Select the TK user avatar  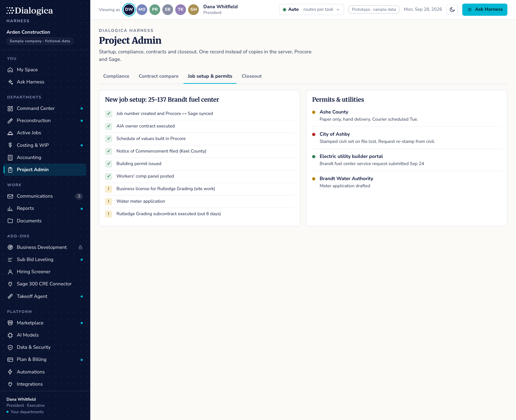(181, 10)
